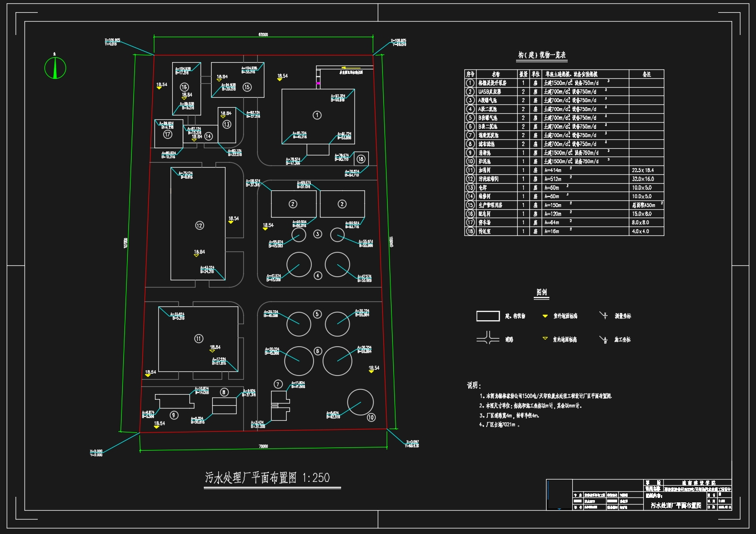
Task: Click the drawing title "污水处理厂平面布置图 1:250"
Action: pos(267,478)
